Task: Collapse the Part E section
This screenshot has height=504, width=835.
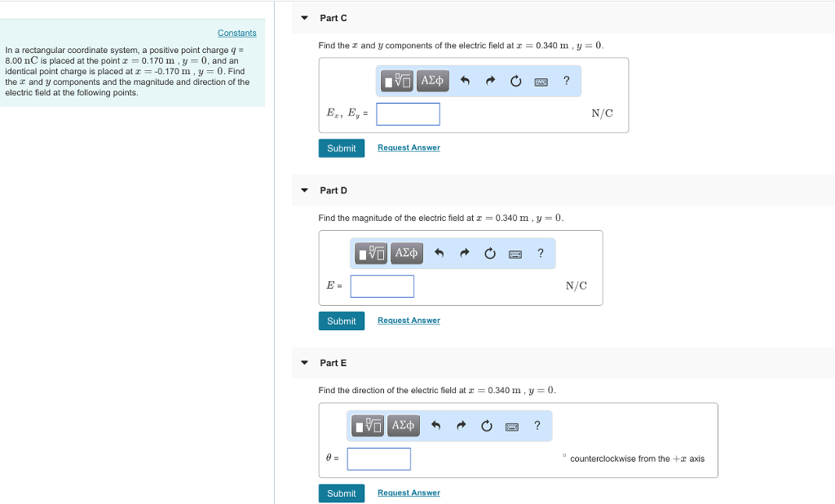Action: [x=303, y=363]
